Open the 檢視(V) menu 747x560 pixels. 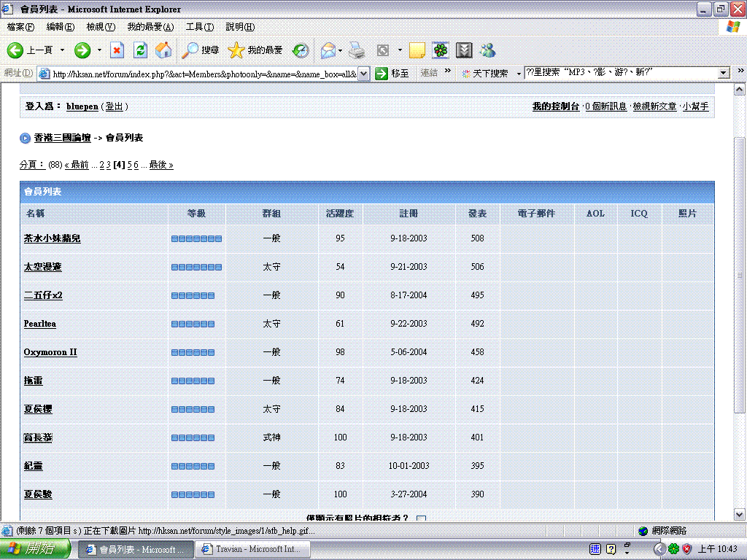point(101,27)
